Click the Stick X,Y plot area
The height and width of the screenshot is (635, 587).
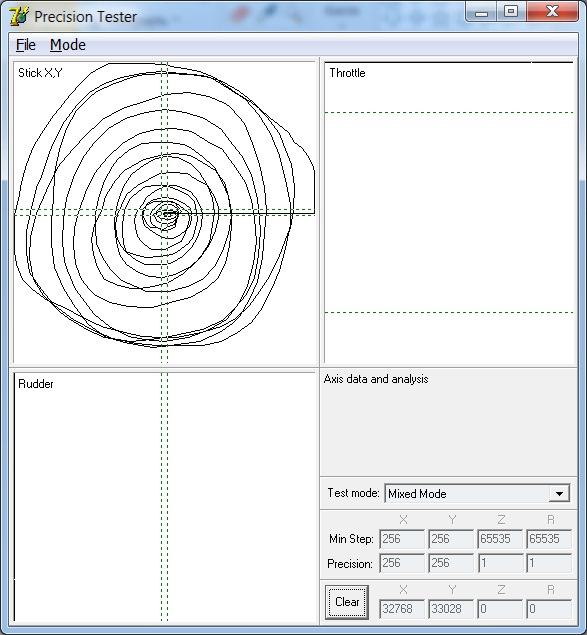pyautogui.click(x=164, y=212)
